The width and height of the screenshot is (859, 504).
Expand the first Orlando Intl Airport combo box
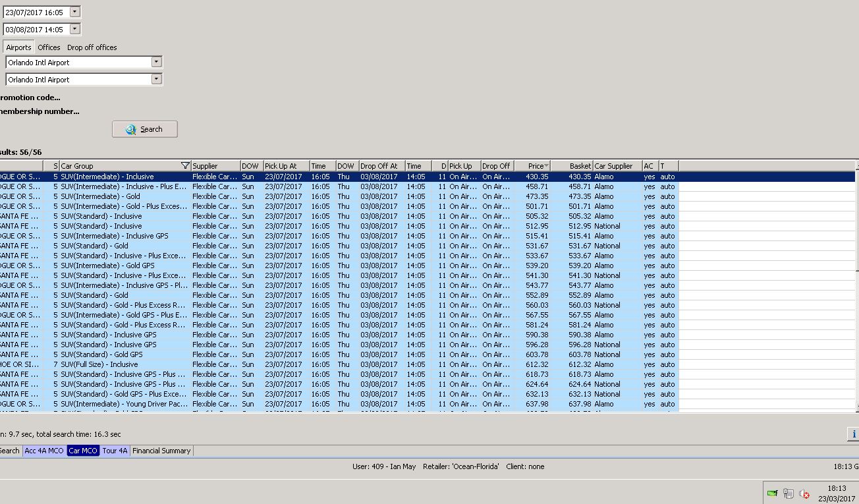156,62
